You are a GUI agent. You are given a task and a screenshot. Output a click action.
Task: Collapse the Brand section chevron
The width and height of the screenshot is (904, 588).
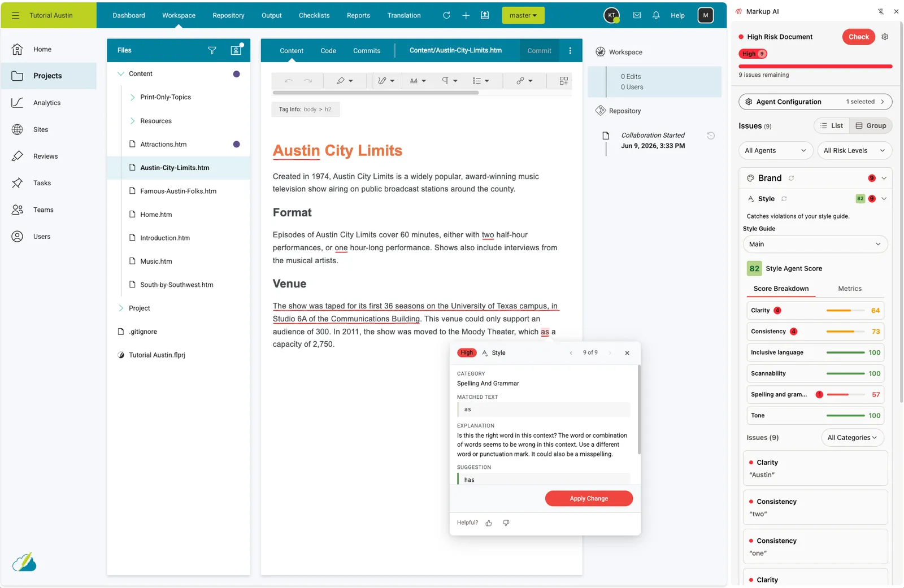(x=884, y=178)
